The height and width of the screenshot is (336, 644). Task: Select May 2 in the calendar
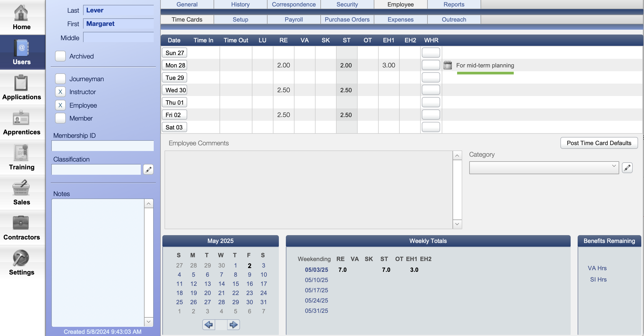click(249, 265)
